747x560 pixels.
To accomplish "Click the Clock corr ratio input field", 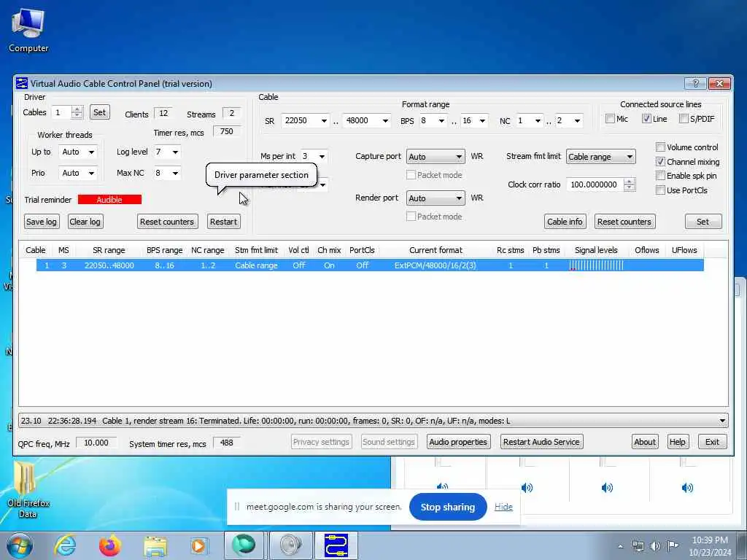I will [x=595, y=184].
